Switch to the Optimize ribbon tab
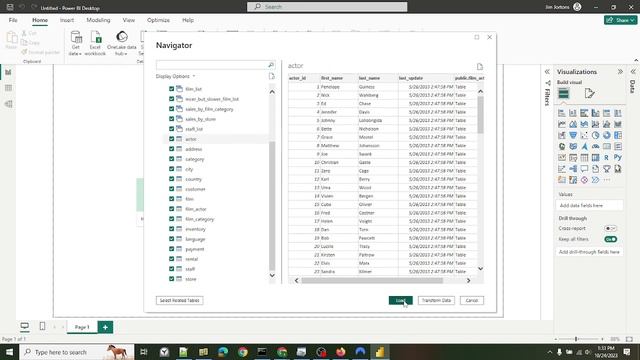640x360 pixels. 158,20
